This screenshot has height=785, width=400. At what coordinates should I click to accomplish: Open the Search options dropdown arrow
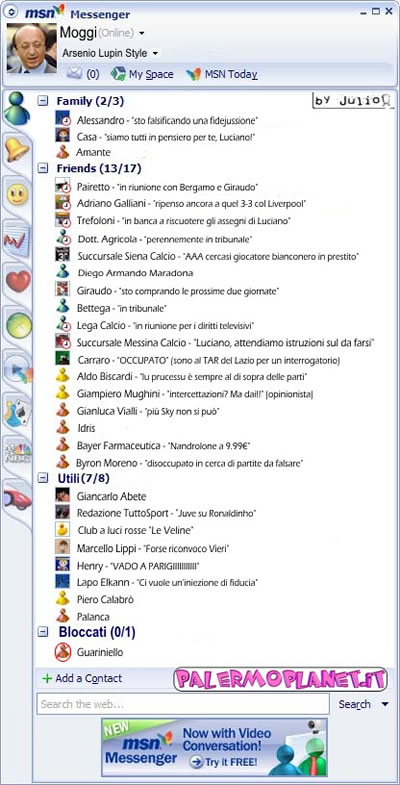coord(384,704)
